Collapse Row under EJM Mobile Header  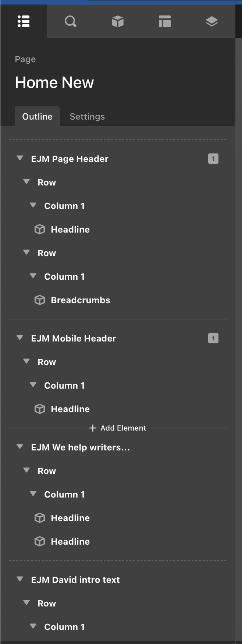tap(26, 362)
